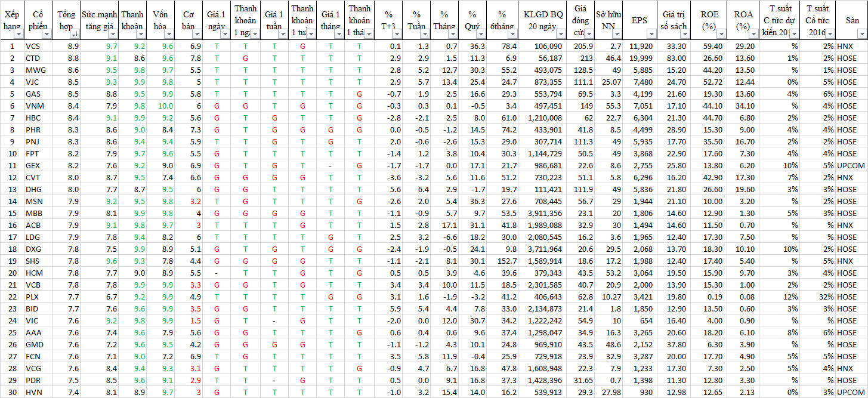Click the 6-month value 152.7
The height and width of the screenshot is (398, 868).
tap(506, 261)
